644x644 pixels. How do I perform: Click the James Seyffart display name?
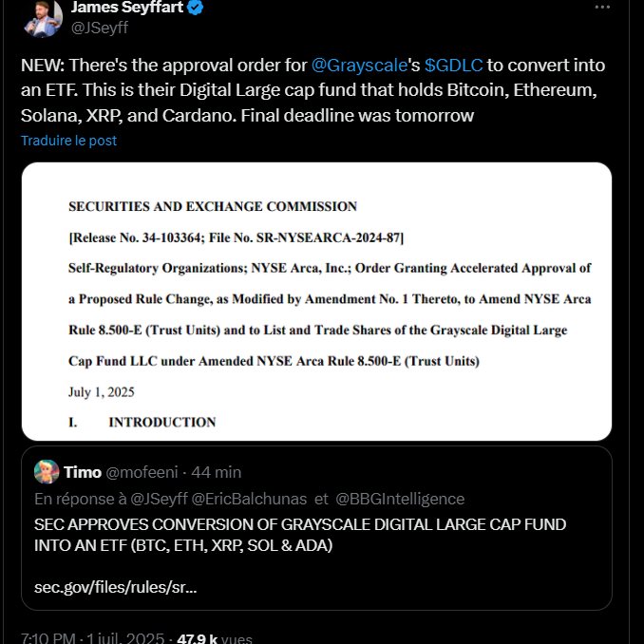[x=126, y=8]
